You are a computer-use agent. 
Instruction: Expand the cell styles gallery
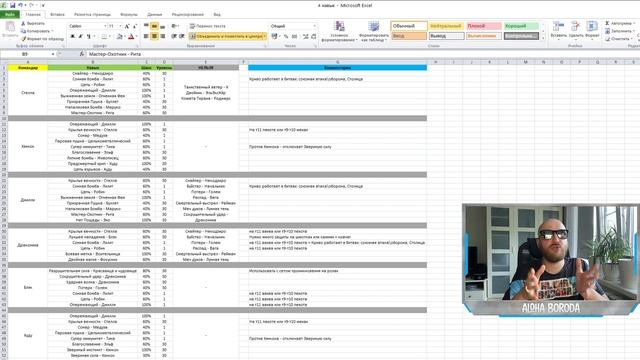[542, 37]
